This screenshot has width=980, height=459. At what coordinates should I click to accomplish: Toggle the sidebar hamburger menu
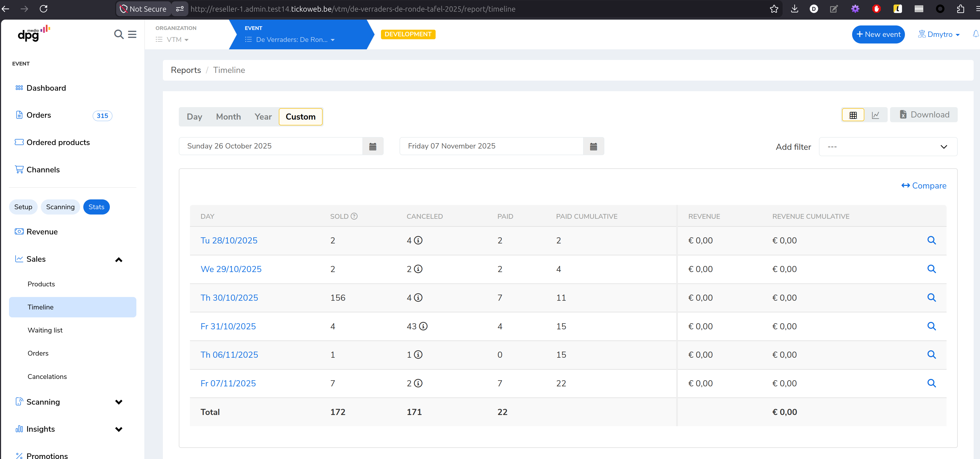[x=132, y=34]
